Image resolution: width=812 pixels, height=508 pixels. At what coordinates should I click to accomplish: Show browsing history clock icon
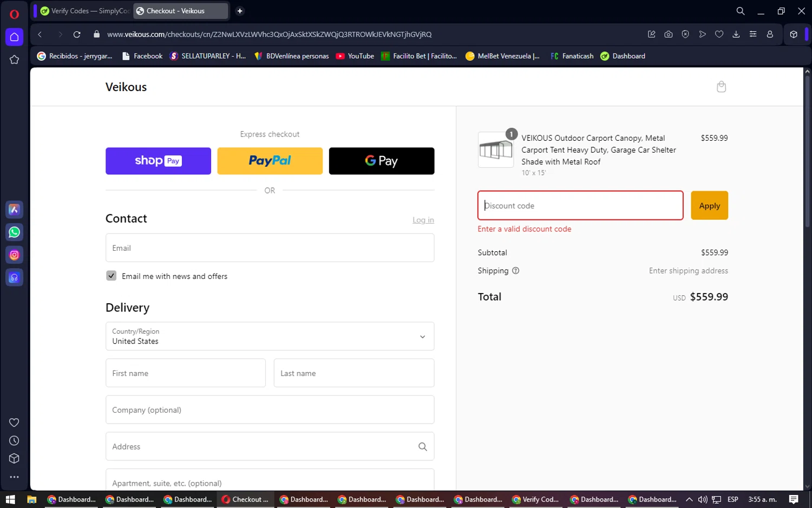coord(14,441)
